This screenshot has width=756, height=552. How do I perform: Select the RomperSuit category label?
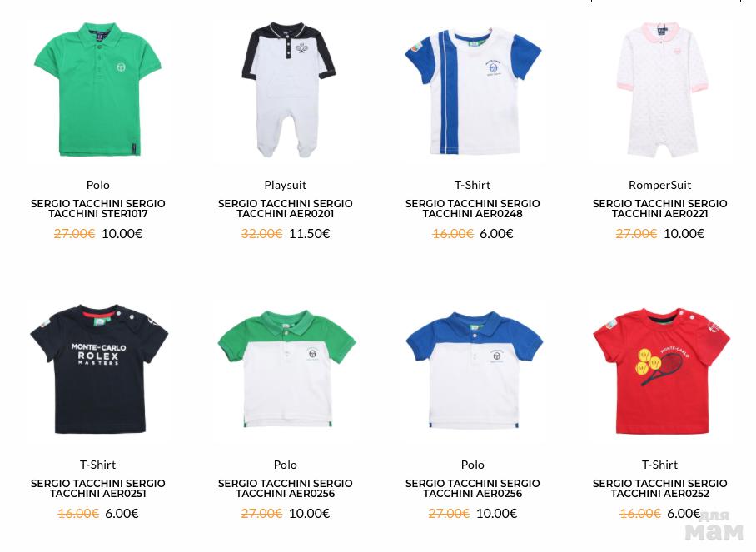(659, 185)
